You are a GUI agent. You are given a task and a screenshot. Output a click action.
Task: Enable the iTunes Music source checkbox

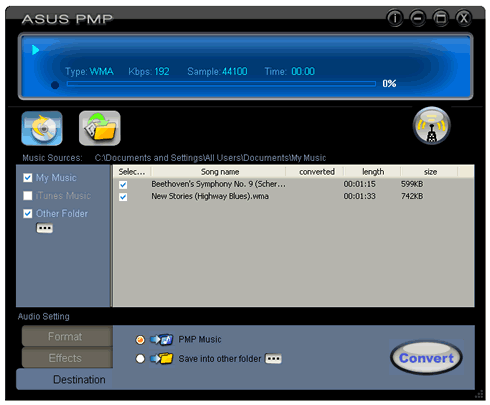coord(28,195)
